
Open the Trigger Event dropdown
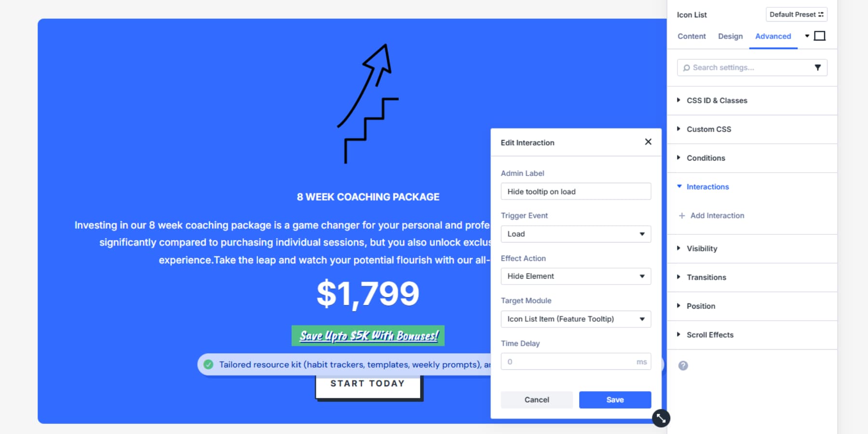point(576,234)
